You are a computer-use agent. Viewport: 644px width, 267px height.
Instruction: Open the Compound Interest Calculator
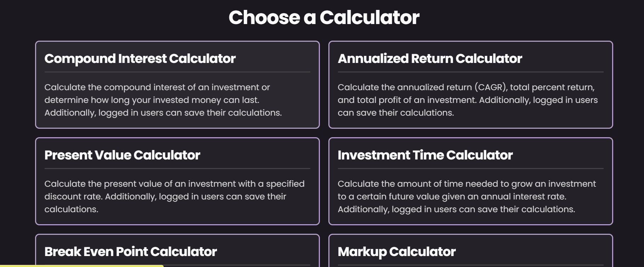[x=140, y=59]
